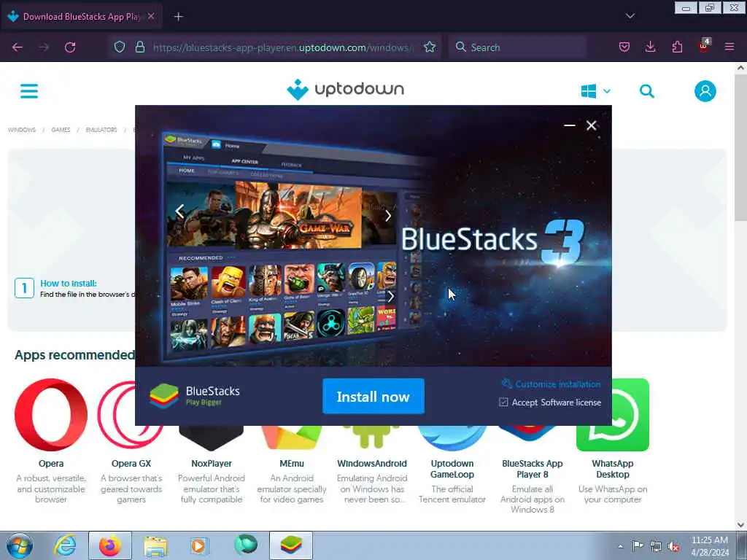The height and width of the screenshot is (560, 747).
Task: List all tabs dropdown arrow
Action: point(630,16)
